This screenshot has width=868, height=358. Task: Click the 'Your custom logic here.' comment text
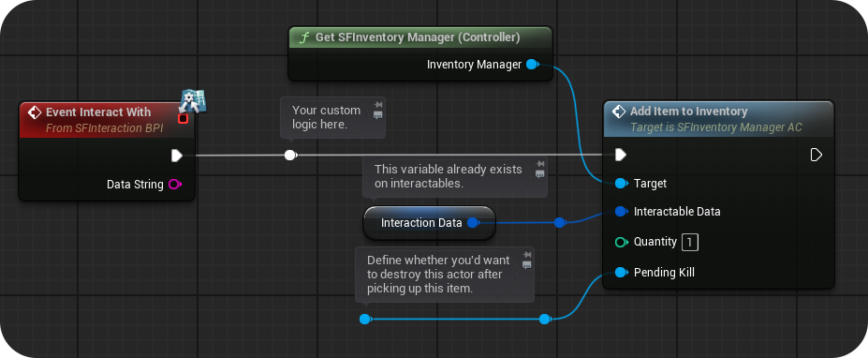[x=326, y=117]
